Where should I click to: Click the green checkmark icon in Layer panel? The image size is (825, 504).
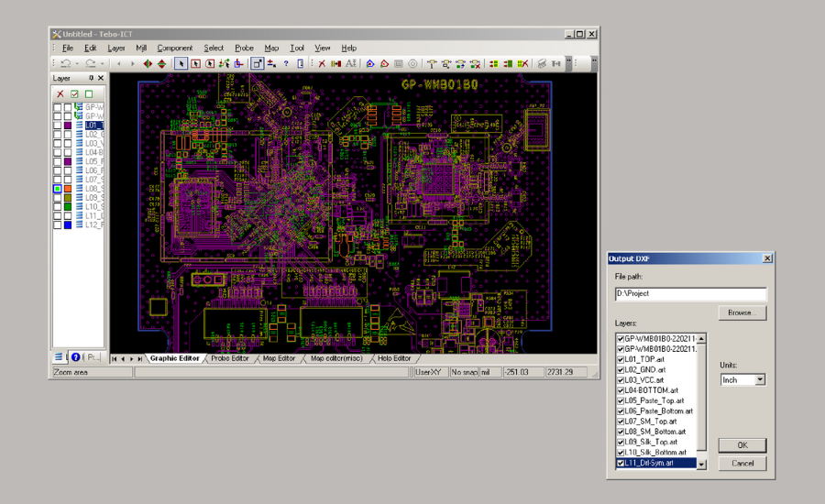[x=74, y=93]
